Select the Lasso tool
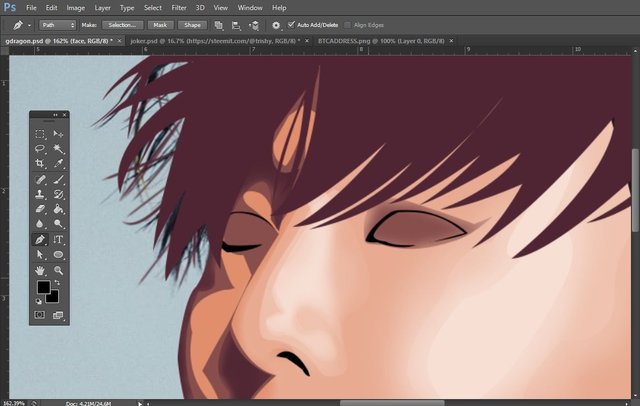 pyautogui.click(x=40, y=148)
